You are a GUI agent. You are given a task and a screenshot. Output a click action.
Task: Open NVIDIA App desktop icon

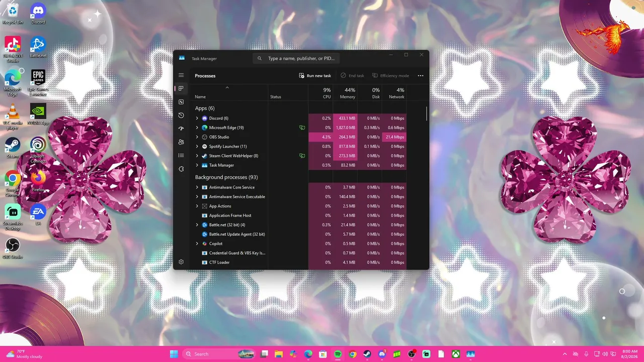coord(38,114)
